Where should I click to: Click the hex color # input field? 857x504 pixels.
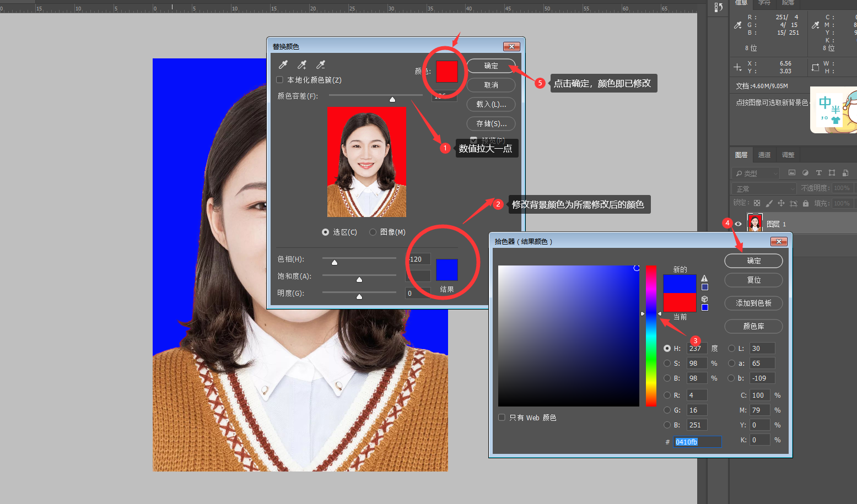tap(697, 442)
